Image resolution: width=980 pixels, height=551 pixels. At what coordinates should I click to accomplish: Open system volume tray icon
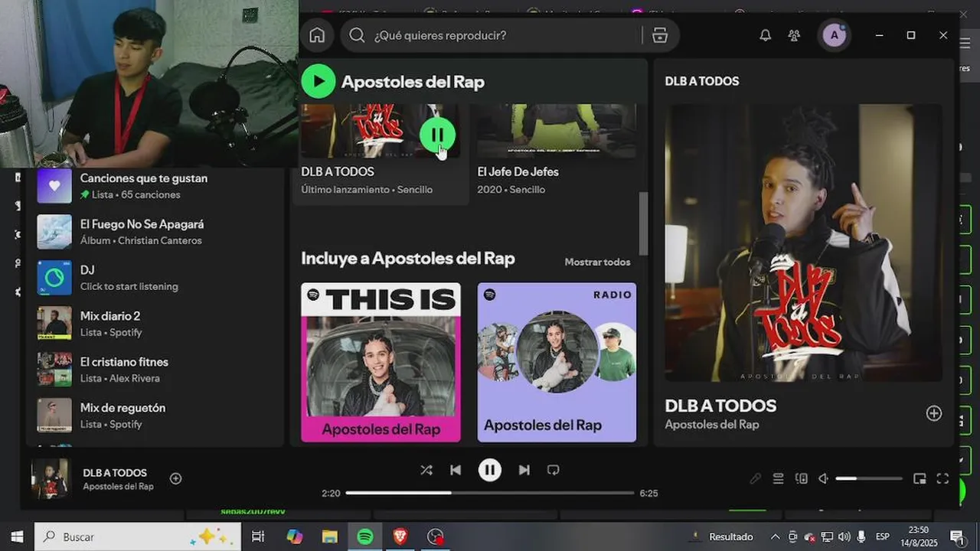pos(844,536)
